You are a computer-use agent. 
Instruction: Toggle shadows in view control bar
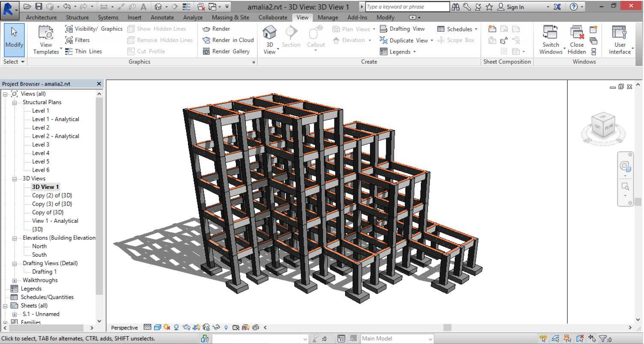tap(176, 328)
